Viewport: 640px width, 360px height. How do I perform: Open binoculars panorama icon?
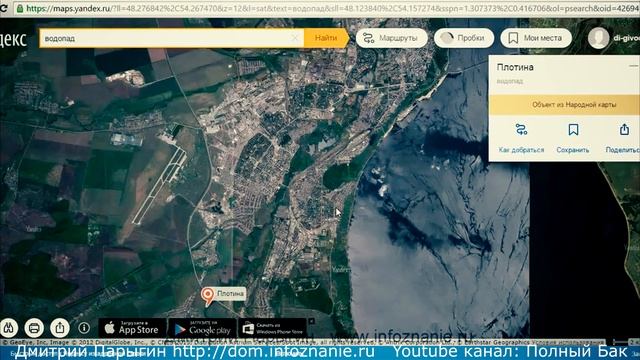point(9,328)
